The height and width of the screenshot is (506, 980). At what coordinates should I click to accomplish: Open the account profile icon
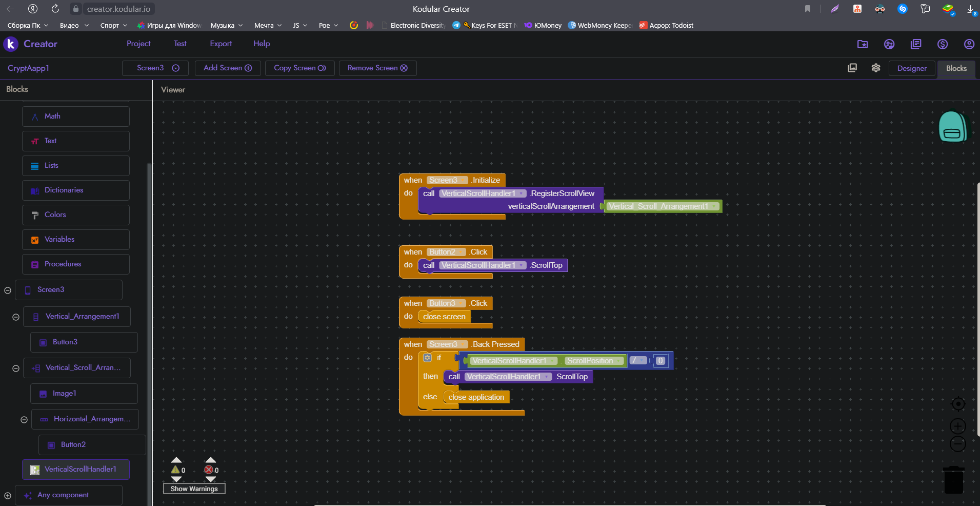click(969, 44)
